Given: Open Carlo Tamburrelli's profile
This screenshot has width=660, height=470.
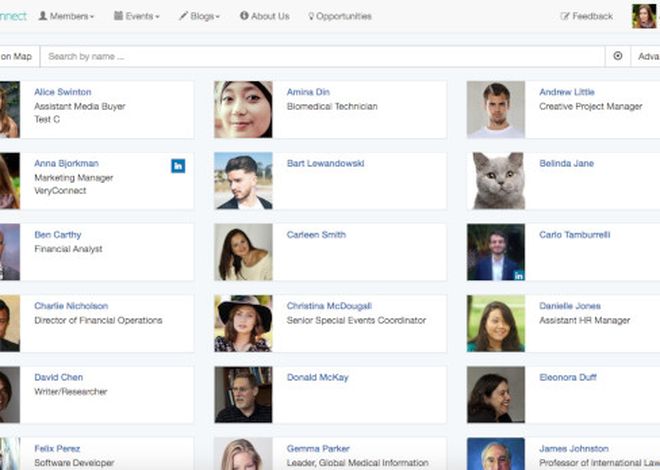Looking at the screenshot, I should (575, 234).
